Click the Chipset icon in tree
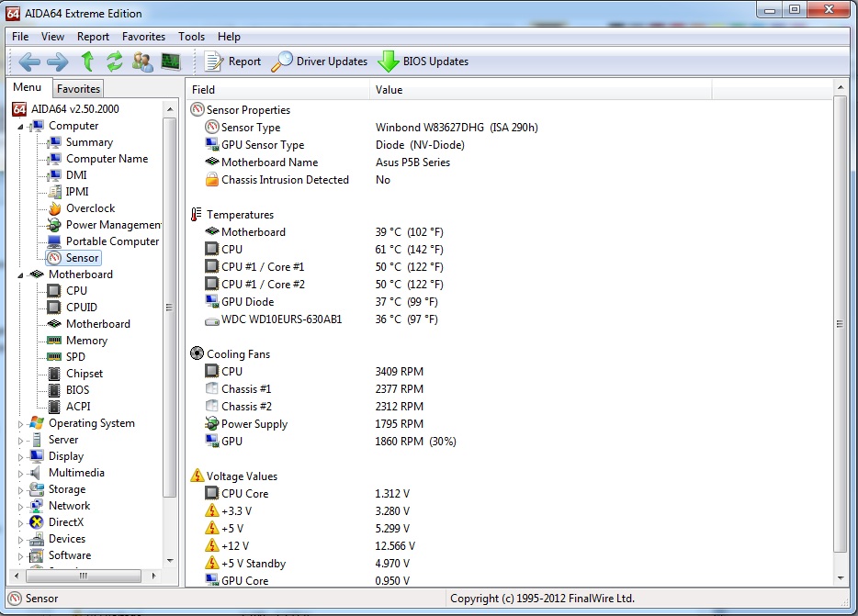Image resolution: width=858 pixels, height=616 pixels. (x=54, y=374)
